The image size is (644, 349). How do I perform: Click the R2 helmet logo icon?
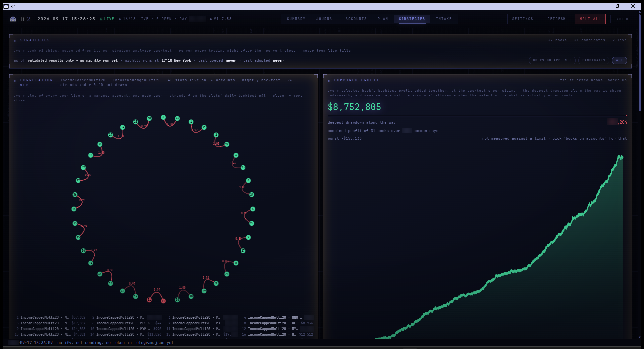13,19
